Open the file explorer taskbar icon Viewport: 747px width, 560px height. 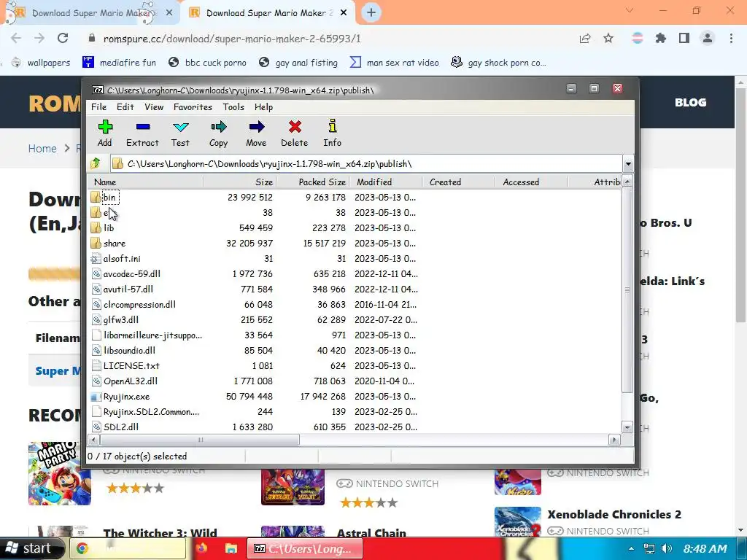231,548
